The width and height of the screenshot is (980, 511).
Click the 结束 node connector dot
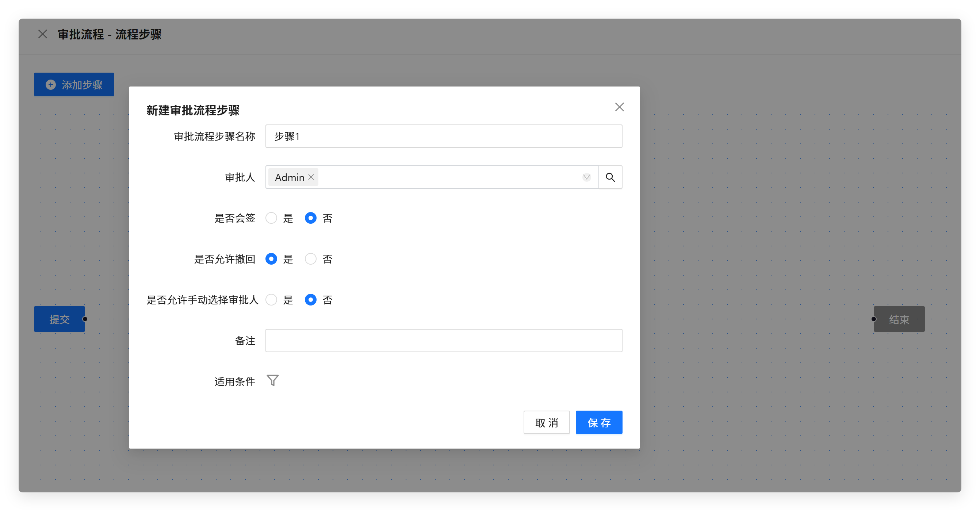point(874,319)
